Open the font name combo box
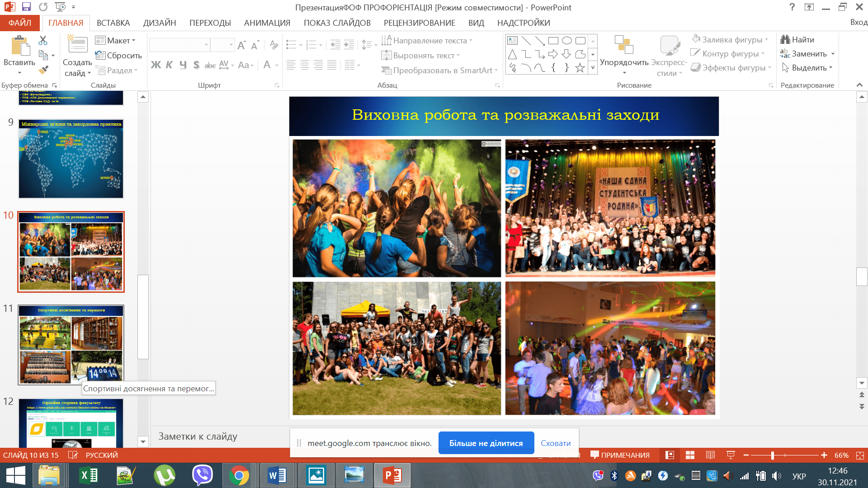This screenshot has height=488, width=868. [x=179, y=45]
